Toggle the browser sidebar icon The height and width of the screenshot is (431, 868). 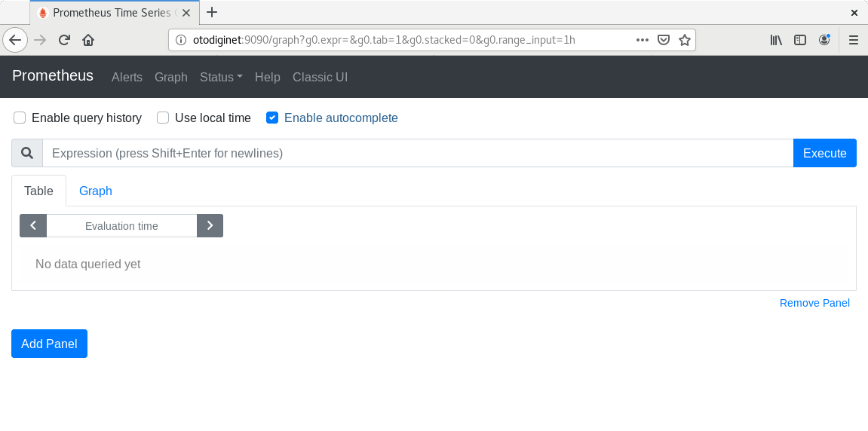(x=800, y=40)
